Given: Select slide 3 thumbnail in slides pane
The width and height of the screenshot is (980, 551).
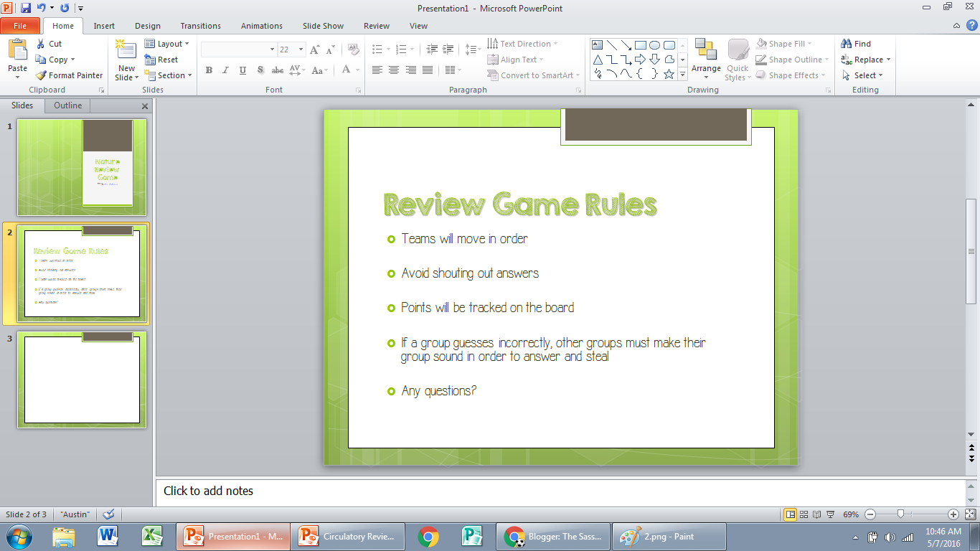Looking at the screenshot, I should (81, 381).
